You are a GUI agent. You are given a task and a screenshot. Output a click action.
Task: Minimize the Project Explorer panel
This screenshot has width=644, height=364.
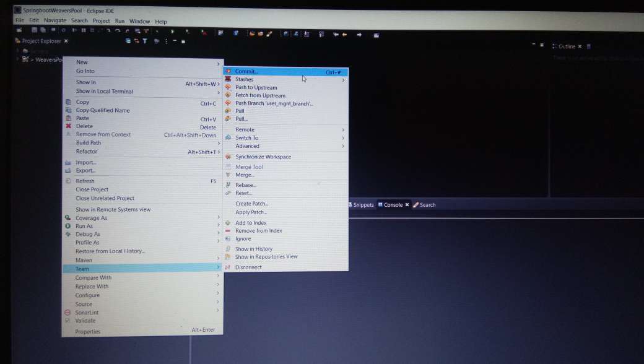175,41
